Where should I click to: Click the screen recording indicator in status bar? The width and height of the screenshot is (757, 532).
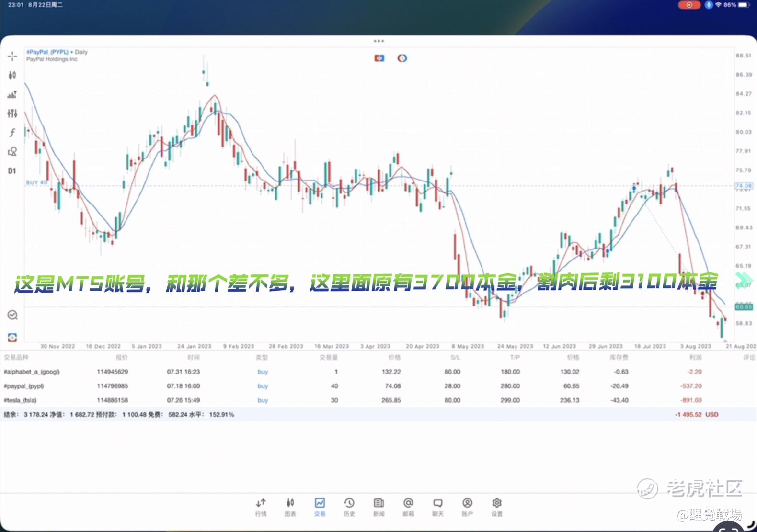pos(689,5)
